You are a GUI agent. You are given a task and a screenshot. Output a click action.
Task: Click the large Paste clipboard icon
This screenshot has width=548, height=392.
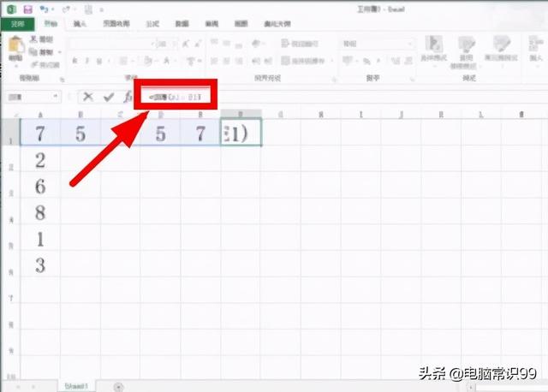(16, 45)
